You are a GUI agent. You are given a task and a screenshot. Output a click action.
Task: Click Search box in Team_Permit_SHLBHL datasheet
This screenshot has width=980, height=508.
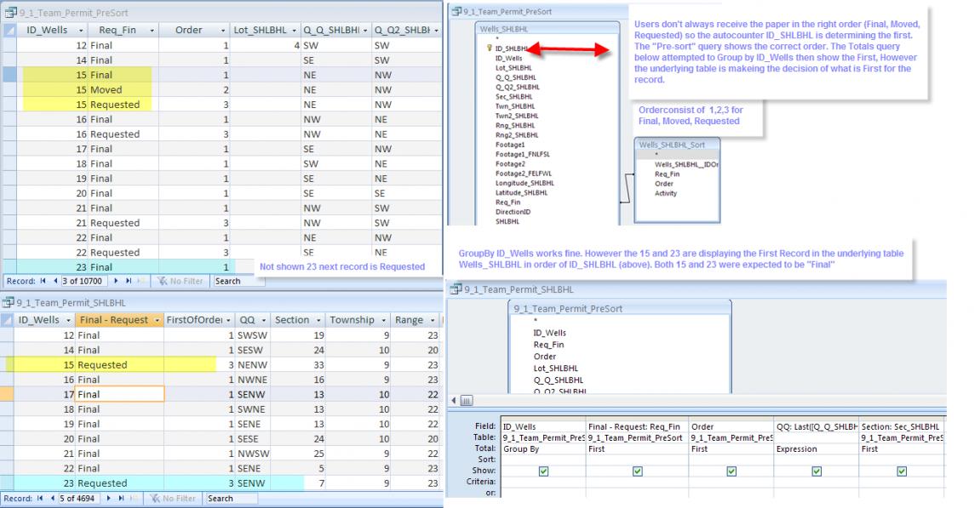click(x=232, y=499)
